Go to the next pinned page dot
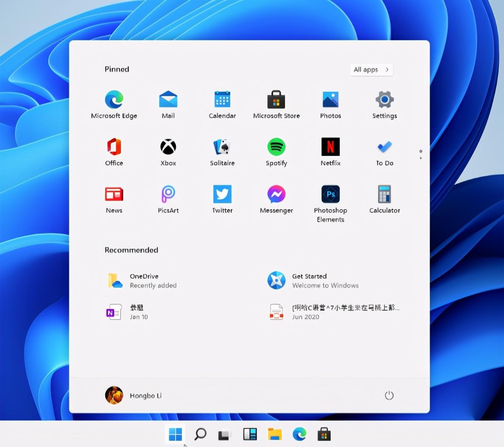 421,158
